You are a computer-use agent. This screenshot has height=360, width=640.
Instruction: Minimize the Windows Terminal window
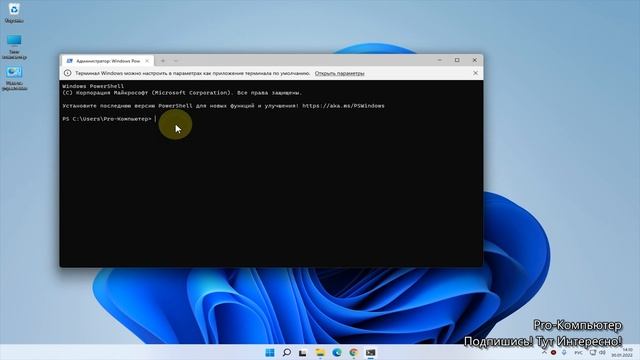coord(440,60)
